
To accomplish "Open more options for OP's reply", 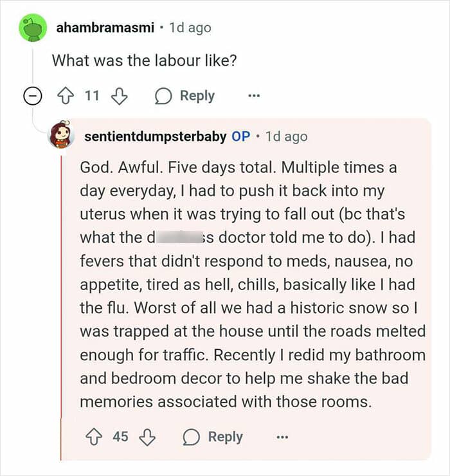I will point(282,437).
